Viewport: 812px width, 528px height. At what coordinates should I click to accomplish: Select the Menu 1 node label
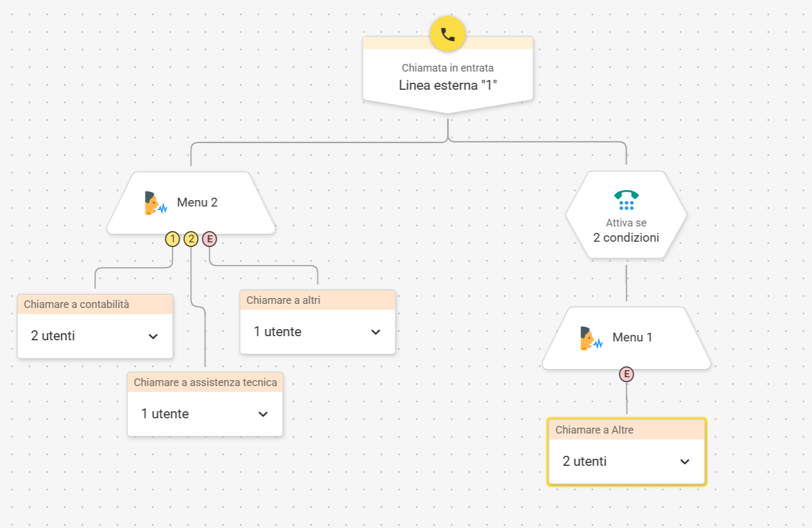[x=632, y=337]
